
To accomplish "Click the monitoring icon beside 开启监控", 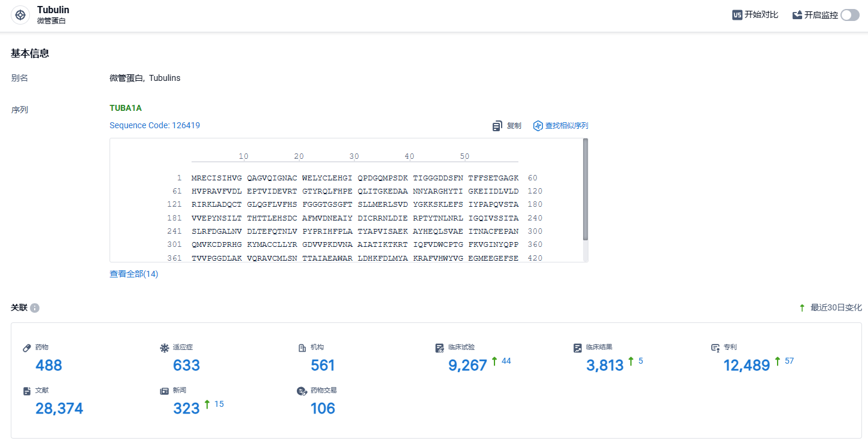I will tap(797, 15).
